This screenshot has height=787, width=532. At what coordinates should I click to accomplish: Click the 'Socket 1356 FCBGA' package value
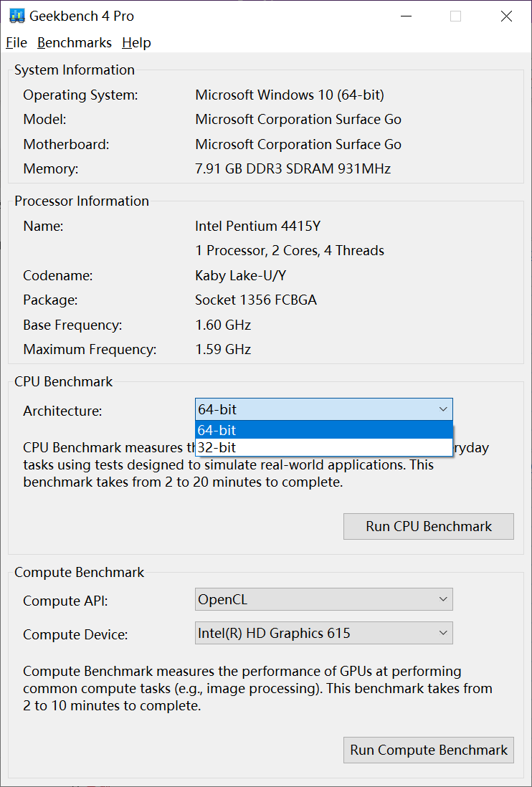tap(256, 300)
